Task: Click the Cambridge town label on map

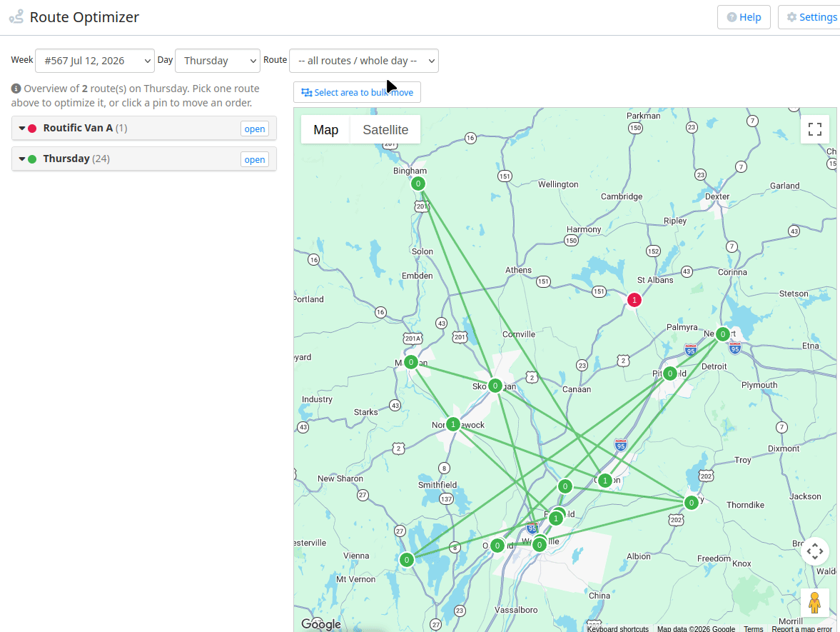Action: 622,196
